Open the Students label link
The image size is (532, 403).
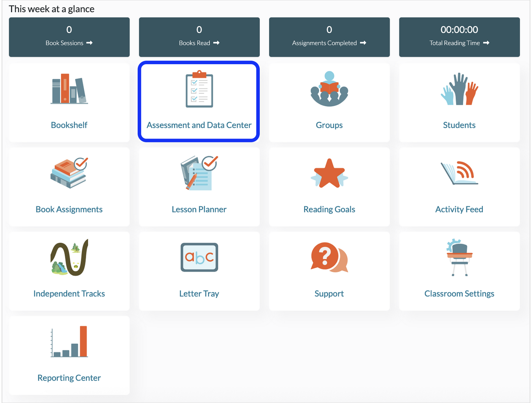tap(459, 125)
